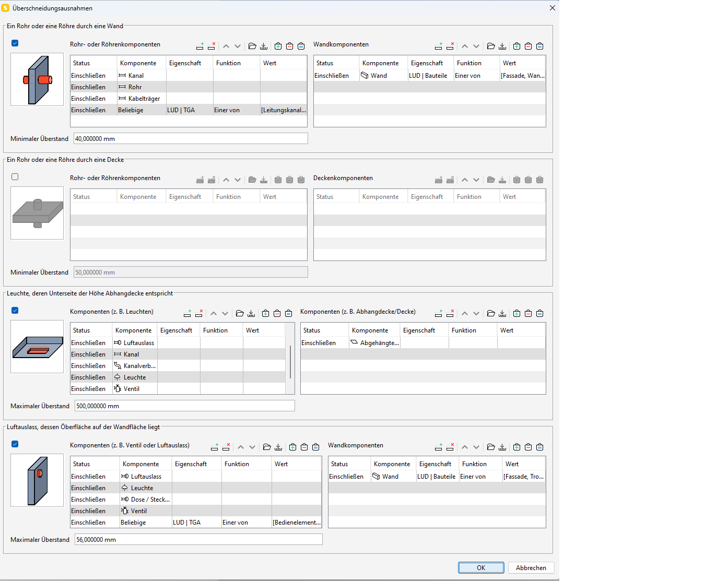Untick the Leuchte/Abhangdecke exception checkbox
This screenshot has width=728, height=581.
[15, 311]
